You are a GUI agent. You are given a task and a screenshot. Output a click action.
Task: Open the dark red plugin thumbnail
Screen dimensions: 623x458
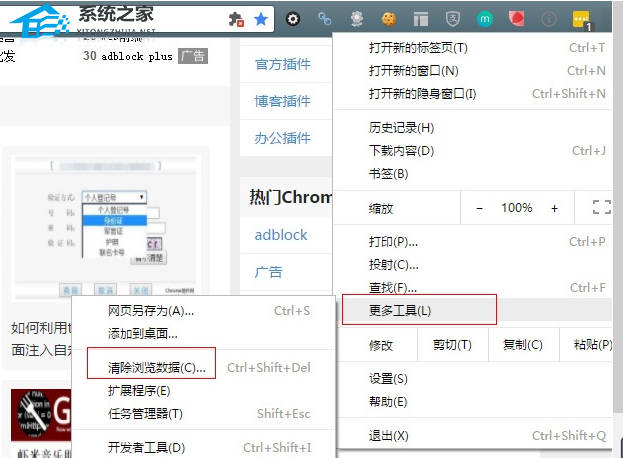click(41, 415)
